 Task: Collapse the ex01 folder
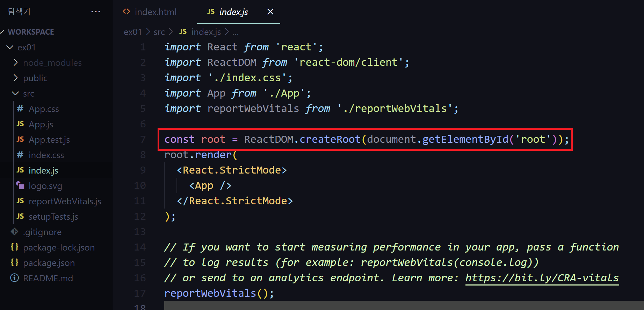10,47
